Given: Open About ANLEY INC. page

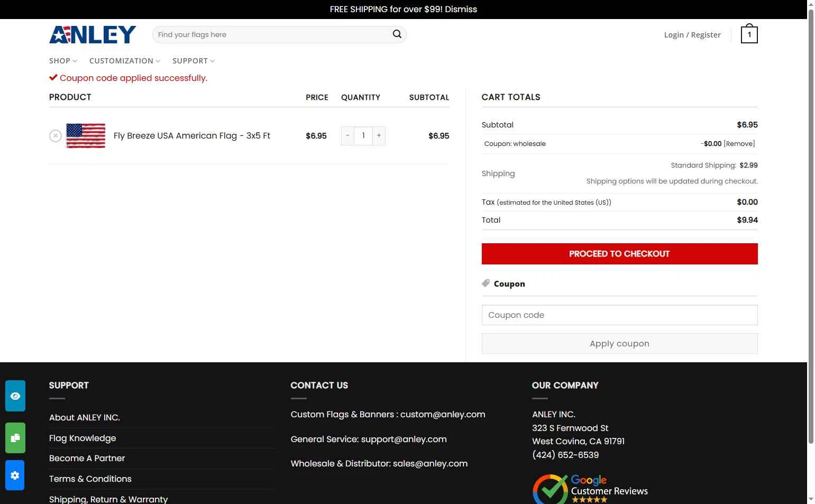Looking at the screenshot, I should click(x=85, y=418).
